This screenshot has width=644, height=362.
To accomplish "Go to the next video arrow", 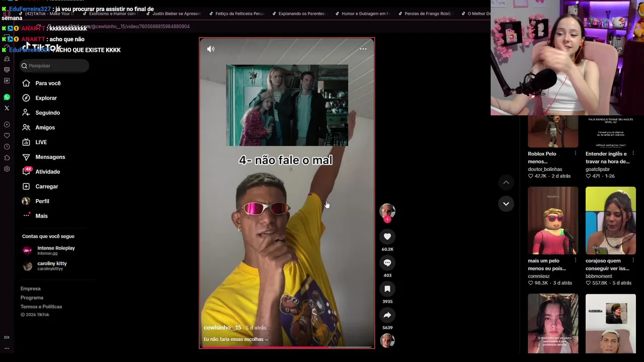I will coord(506,204).
